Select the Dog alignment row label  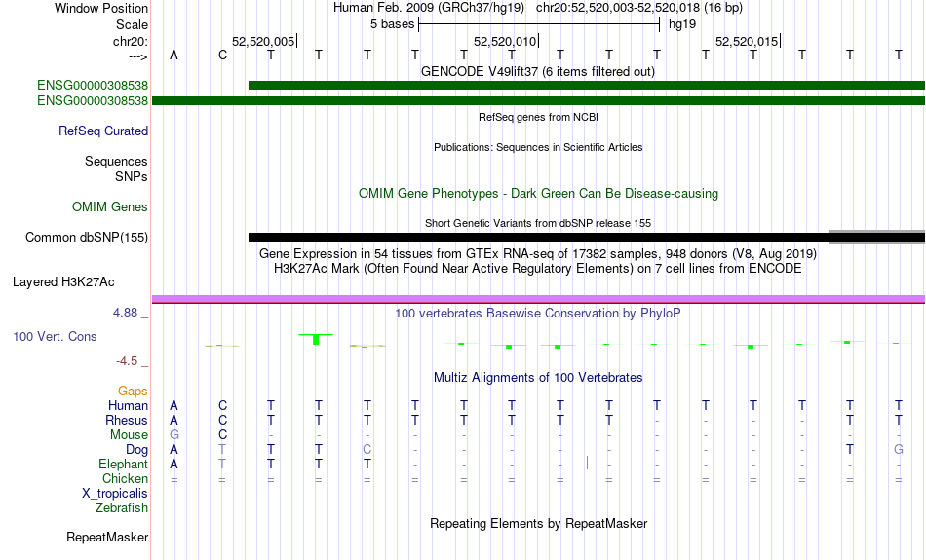point(136,450)
